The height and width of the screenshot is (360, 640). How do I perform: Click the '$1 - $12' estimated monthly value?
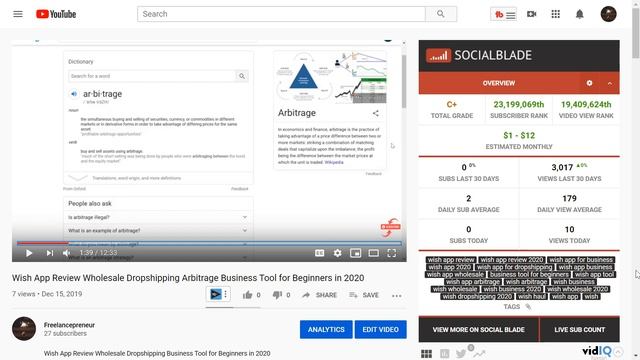tap(519, 136)
